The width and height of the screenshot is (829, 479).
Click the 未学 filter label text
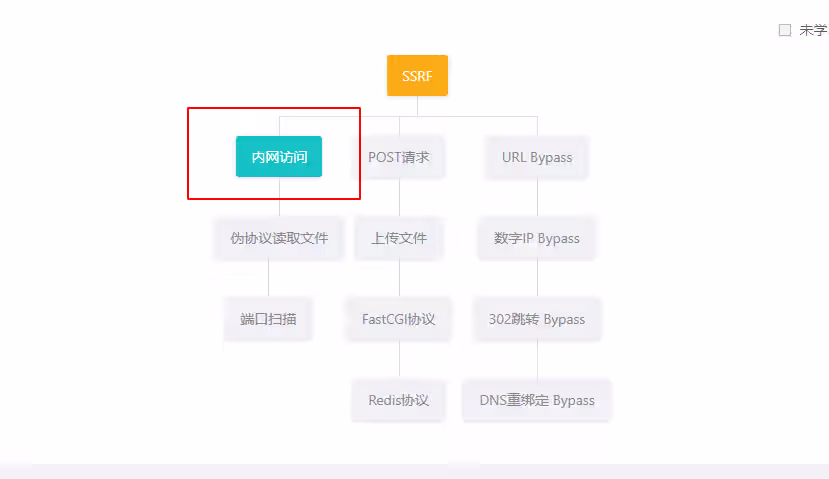pyautogui.click(x=812, y=30)
